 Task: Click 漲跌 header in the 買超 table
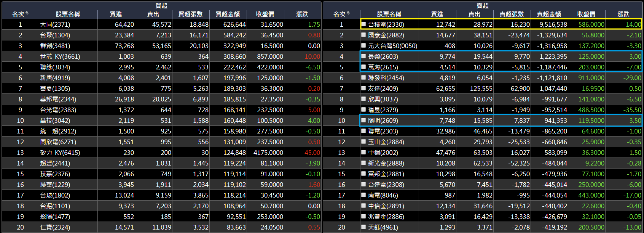tap(302, 14)
